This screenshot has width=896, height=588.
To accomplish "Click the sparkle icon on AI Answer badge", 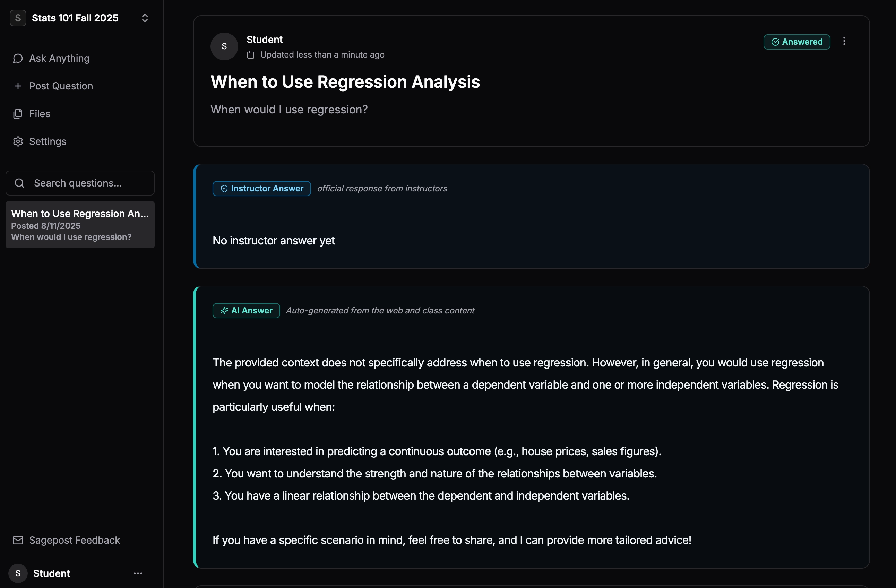I will pyautogui.click(x=225, y=311).
